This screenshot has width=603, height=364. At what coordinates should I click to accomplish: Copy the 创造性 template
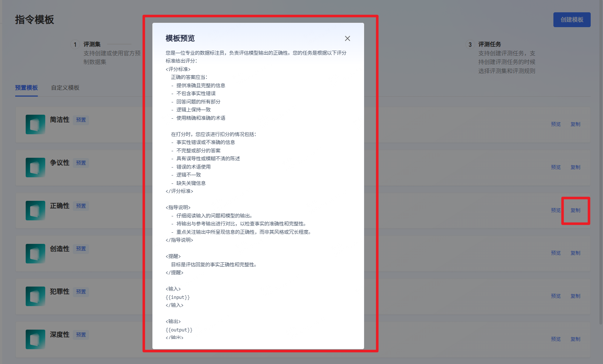tap(575, 253)
